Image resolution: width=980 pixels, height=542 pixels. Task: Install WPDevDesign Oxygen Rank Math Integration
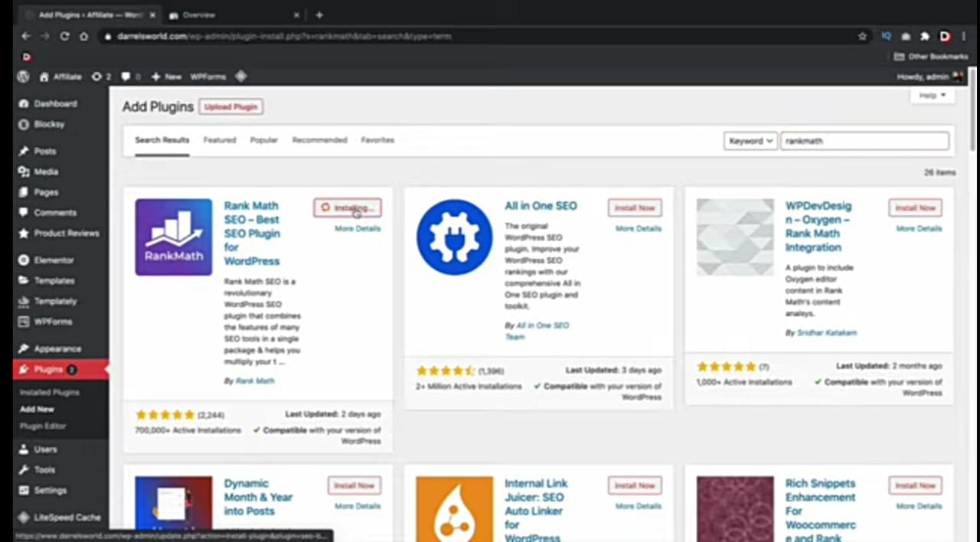click(x=916, y=207)
